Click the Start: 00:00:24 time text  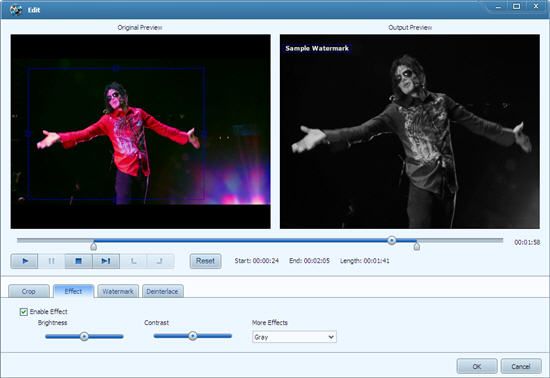256,261
